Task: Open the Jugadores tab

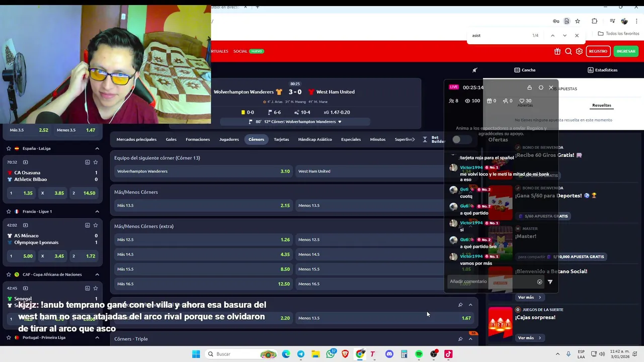Action: (x=229, y=139)
